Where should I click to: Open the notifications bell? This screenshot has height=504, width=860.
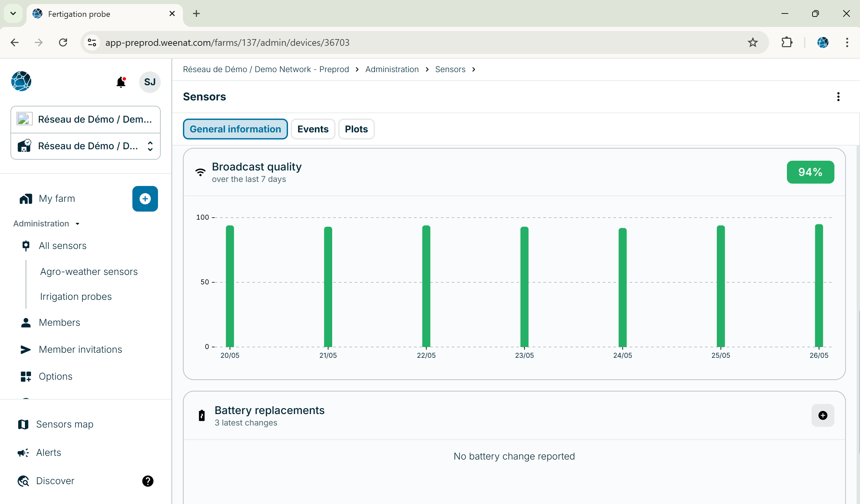pyautogui.click(x=121, y=82)
